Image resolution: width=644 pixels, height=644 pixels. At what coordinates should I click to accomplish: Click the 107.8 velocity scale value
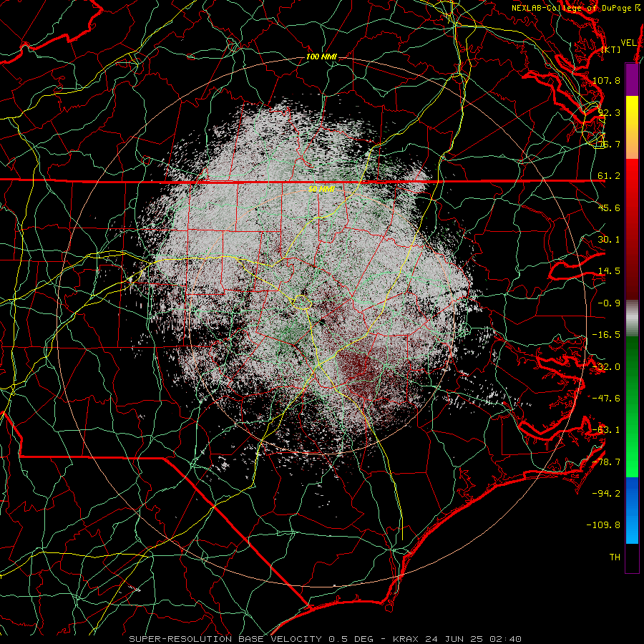(x=606, y=80)
